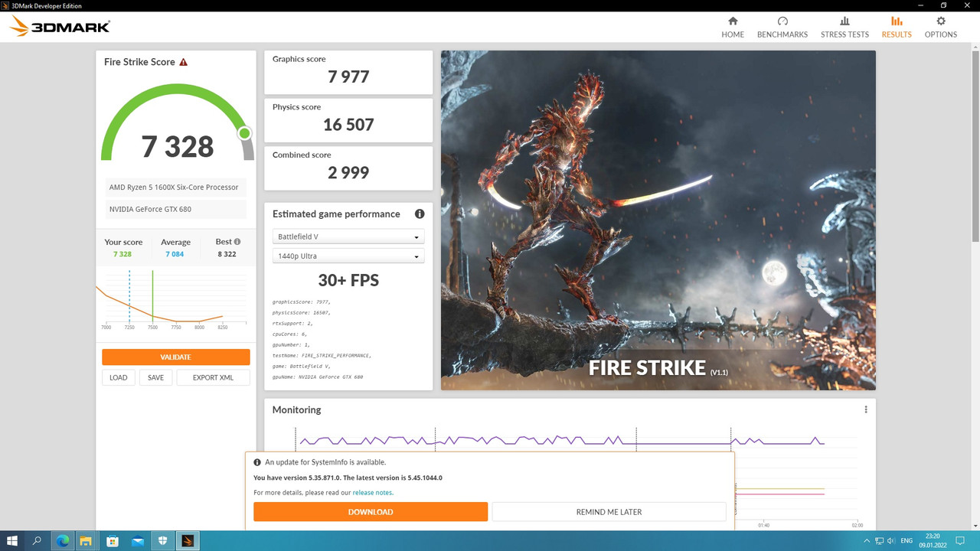This screenshot has width=980, height=551.
Task: Launch Microsoft Edge from taskbar
Action: click(63, 541)
